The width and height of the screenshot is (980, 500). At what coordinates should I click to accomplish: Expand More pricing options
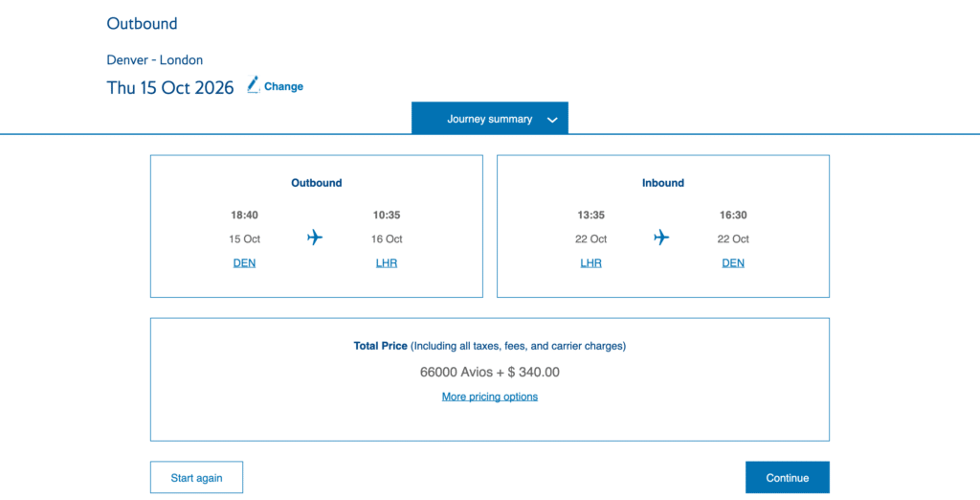(x=489, y=397)
